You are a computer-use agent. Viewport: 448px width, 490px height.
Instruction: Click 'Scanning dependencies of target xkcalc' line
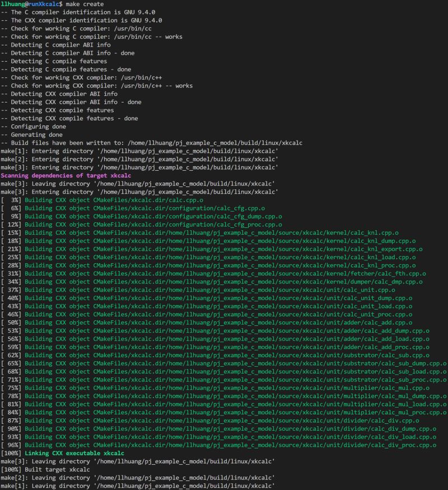[66, 176]
